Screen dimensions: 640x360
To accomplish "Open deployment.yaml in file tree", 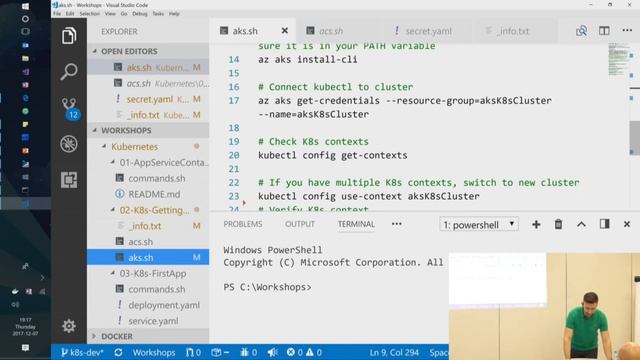I will coord(148,305).
